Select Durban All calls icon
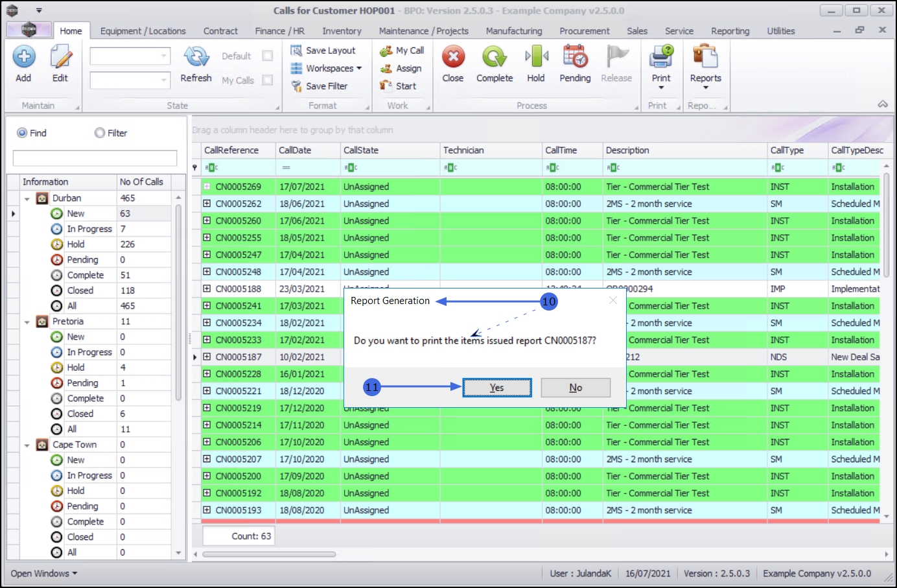 57,306
